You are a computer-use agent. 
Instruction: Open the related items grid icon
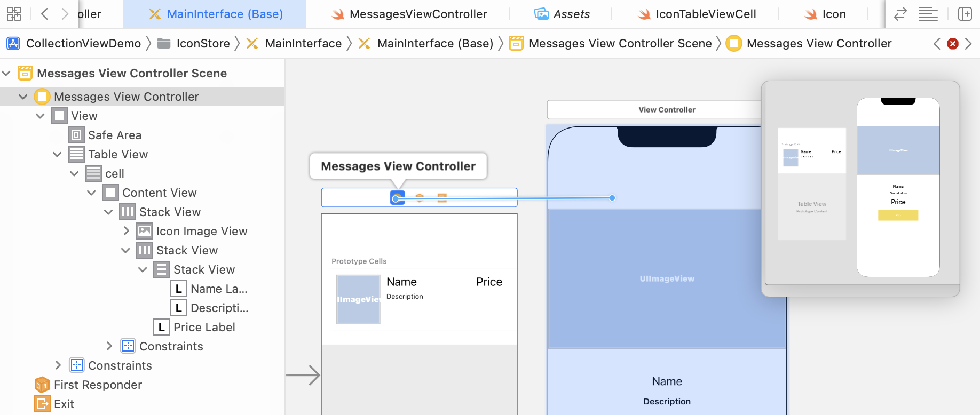[x=14, y=14]
